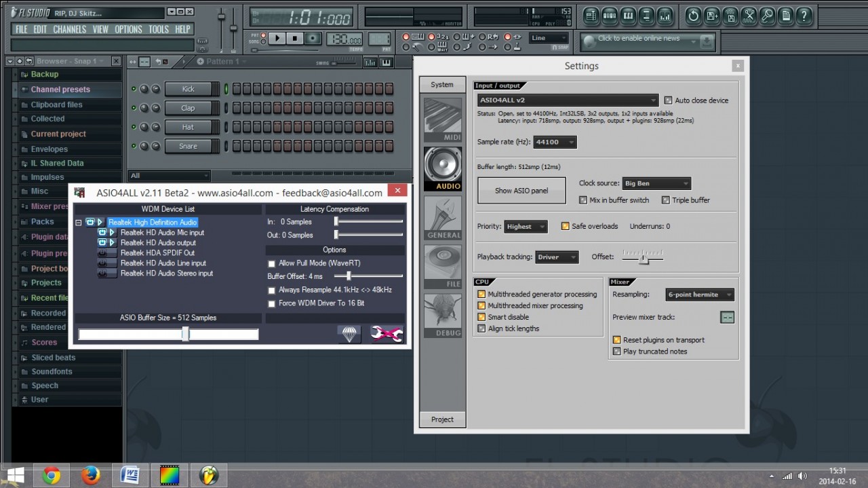Launch FL Studio from the taskbar

pyautogui.click(x=209, y=476)
